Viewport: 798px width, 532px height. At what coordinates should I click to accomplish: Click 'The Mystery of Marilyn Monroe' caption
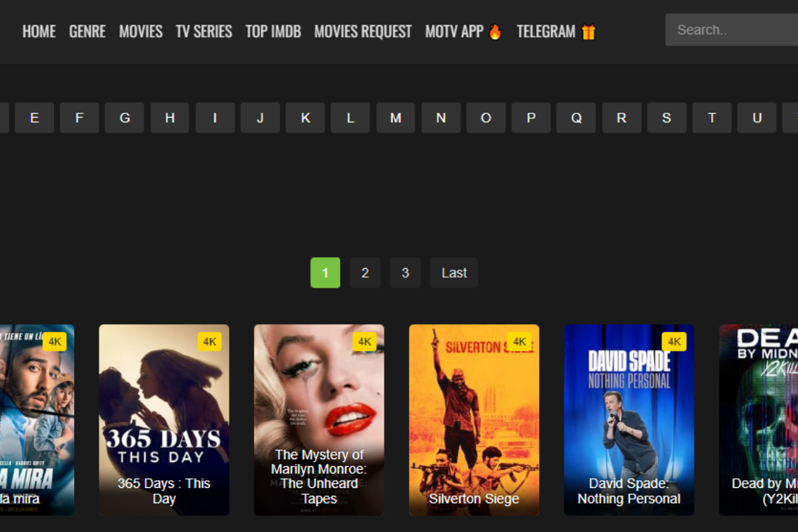point(319,477)
